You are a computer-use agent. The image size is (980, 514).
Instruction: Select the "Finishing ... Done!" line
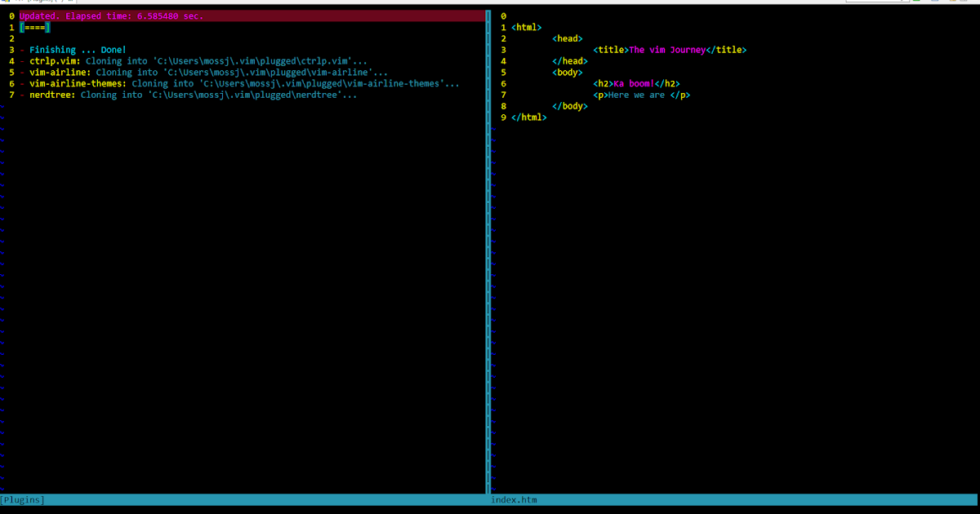tap(78, 50)
